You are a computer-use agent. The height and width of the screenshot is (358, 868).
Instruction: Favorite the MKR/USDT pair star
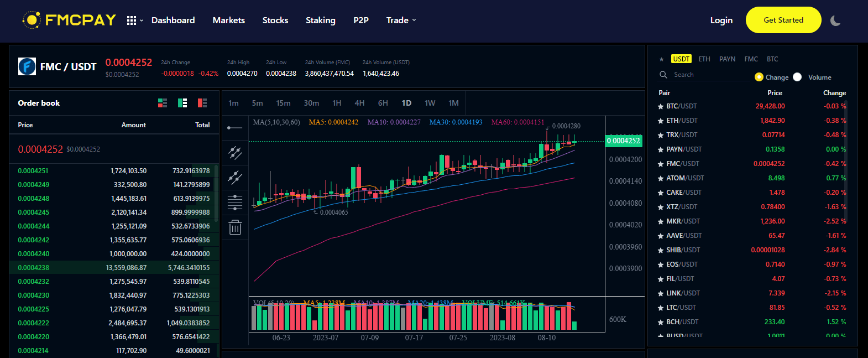[661, 221]
